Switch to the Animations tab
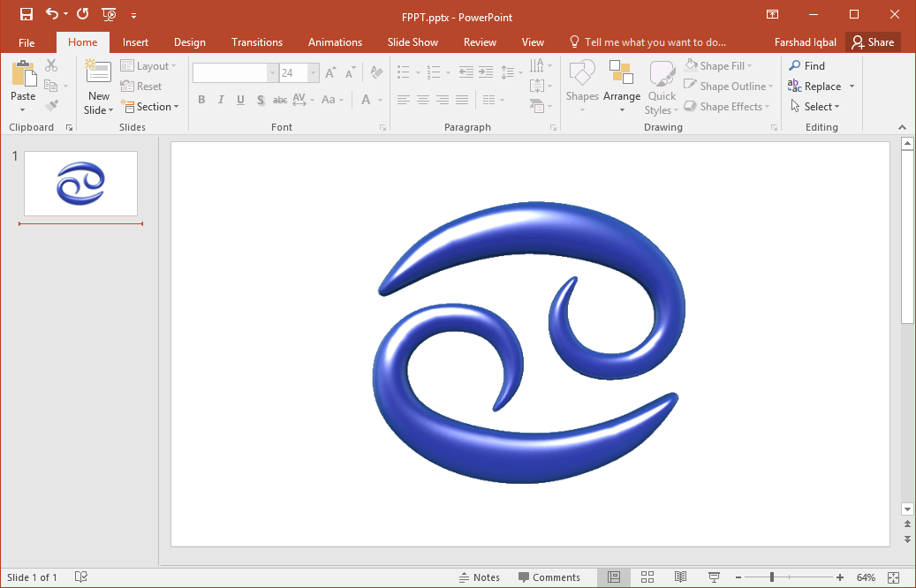This screenshot has width=916, height=588. (x=335, y=42)
